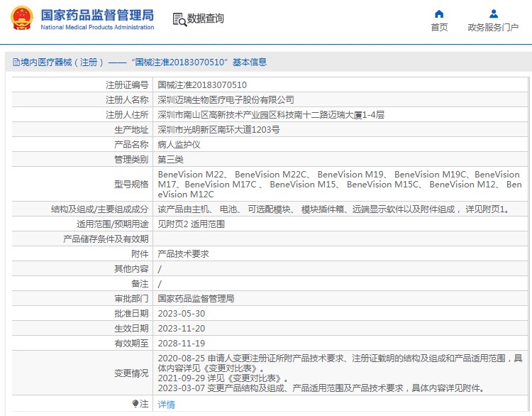The height and width of the screenshot is (416, 532).
Task: Click the BeneVision M22 model list text
Action: pyautogui.click(x=340, y=185)
